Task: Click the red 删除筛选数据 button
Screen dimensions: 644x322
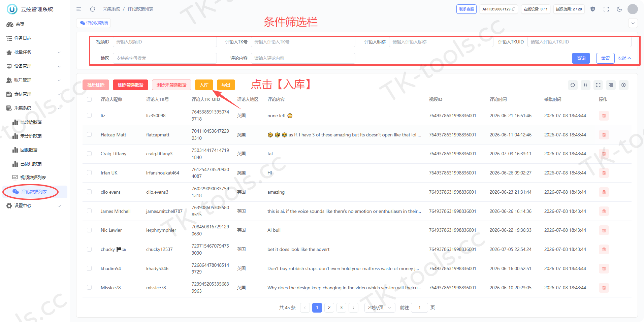Action: (x=130, y=85)
